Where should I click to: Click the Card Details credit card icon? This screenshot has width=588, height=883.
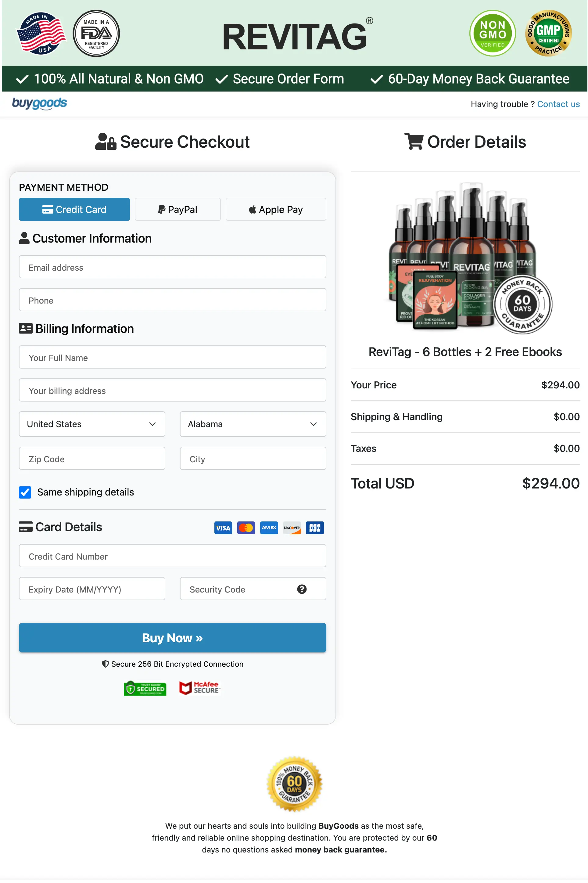pos(26,527)
